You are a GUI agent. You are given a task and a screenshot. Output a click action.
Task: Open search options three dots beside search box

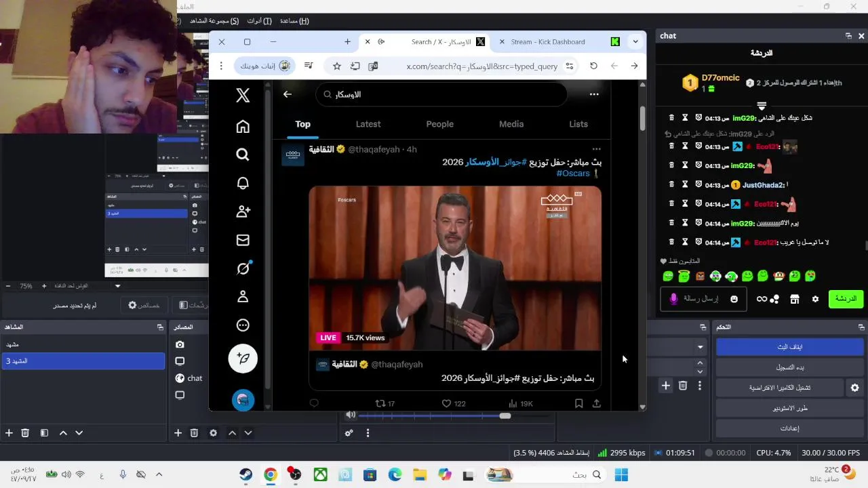pyautogui.click(x=594, y=94)
